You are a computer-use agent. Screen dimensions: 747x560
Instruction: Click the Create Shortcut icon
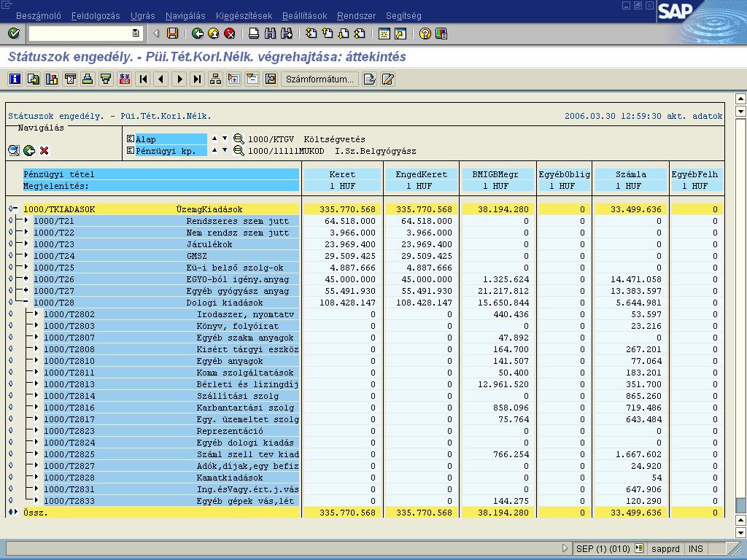click(400, 34)
